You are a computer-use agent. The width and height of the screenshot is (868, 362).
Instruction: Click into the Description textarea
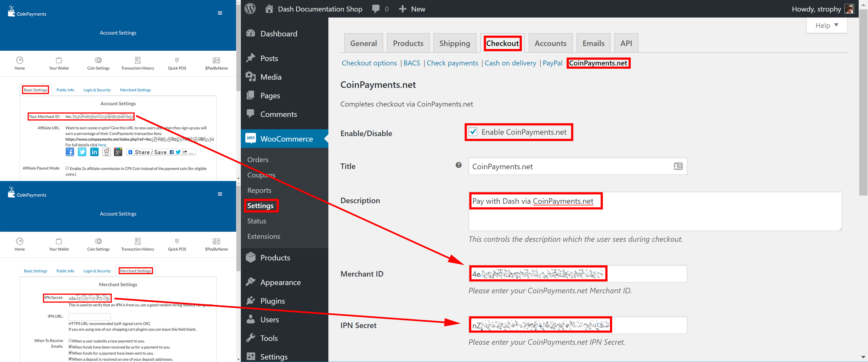pos(655,211)
